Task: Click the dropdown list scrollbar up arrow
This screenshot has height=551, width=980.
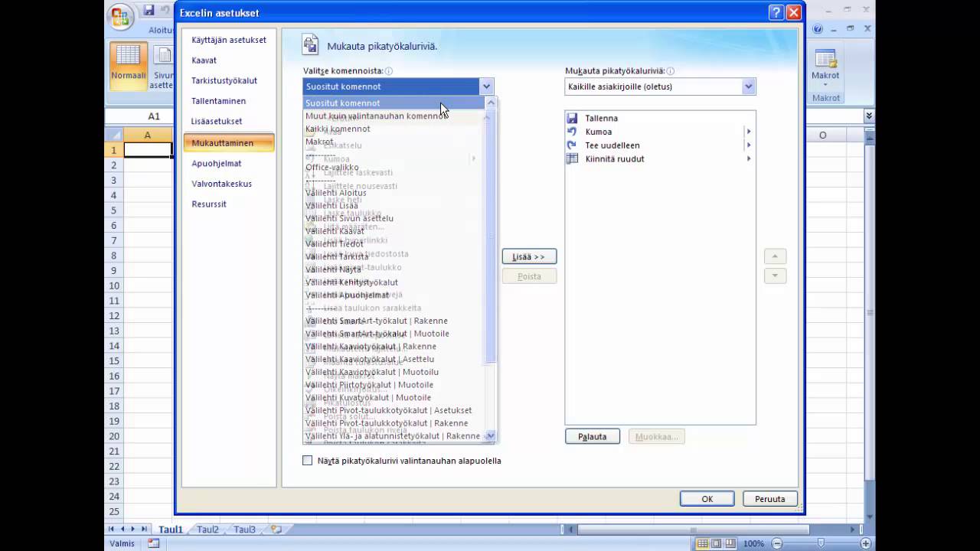Action: (491, 103)
